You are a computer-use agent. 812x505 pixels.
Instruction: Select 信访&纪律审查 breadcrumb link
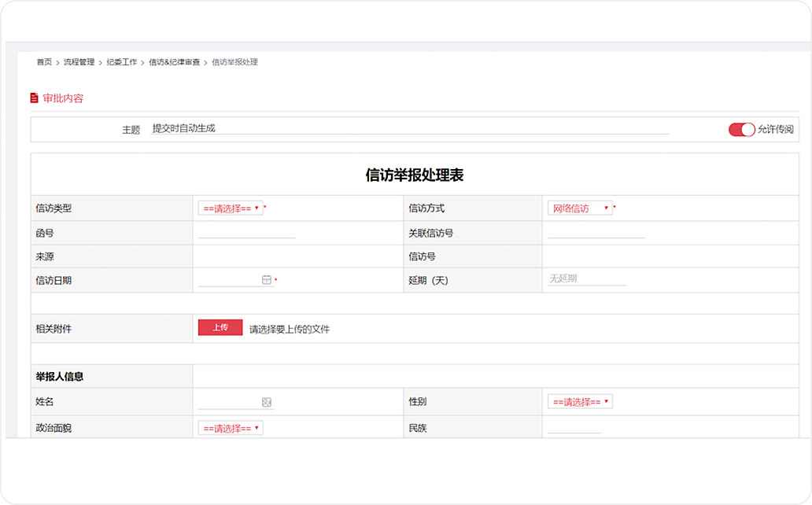[174, 62]
